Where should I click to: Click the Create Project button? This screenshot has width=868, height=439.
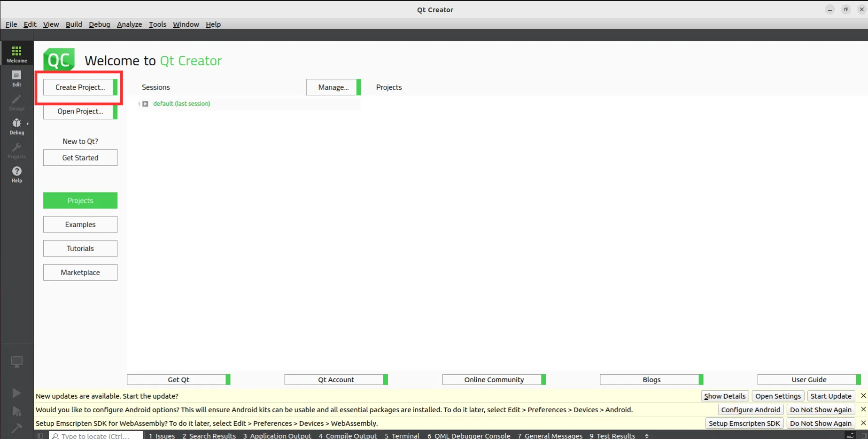click(80, 87)
